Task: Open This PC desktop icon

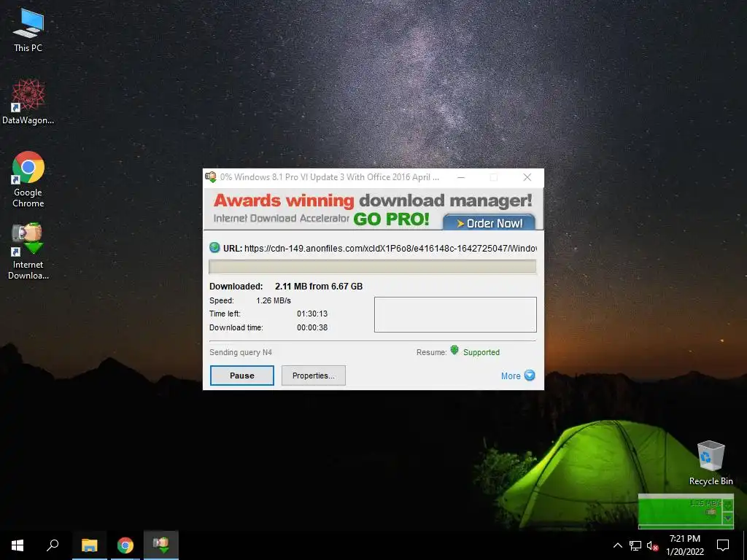Action: (x=28, y=31)
